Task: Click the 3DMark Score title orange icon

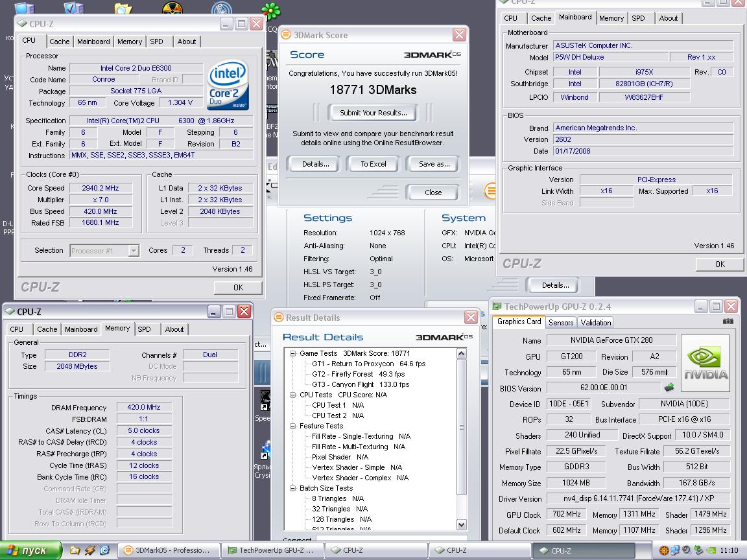Action: click(286, 35)
